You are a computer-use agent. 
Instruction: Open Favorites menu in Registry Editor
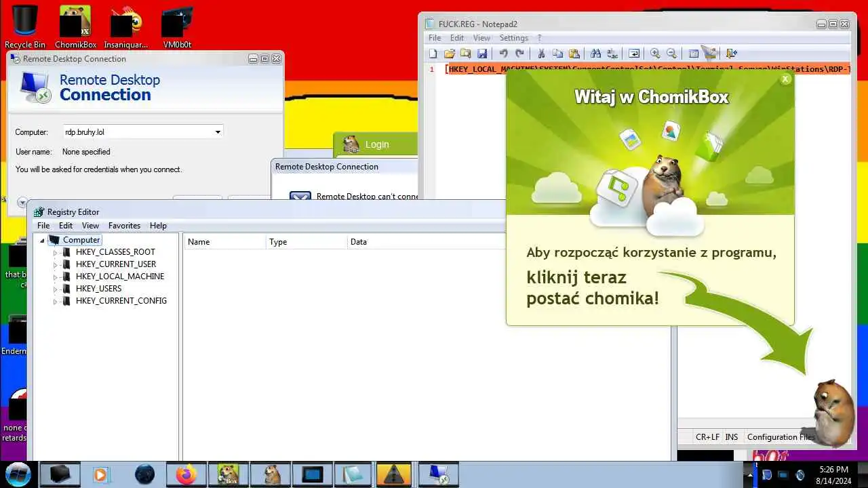coord(124,226)
